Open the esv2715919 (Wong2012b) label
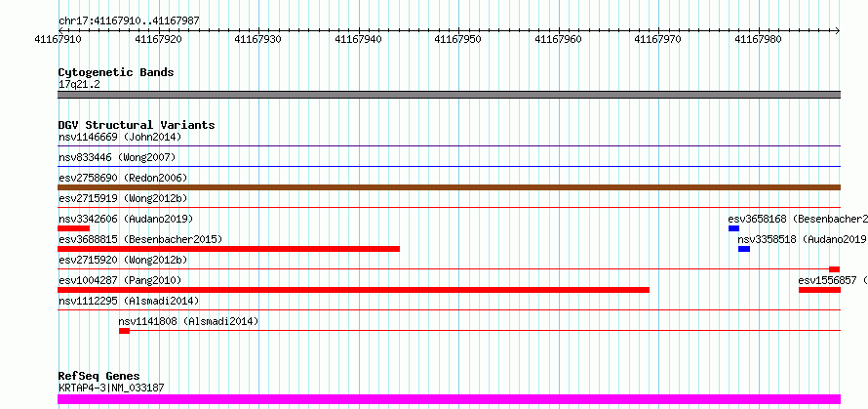 click(123, 198)
